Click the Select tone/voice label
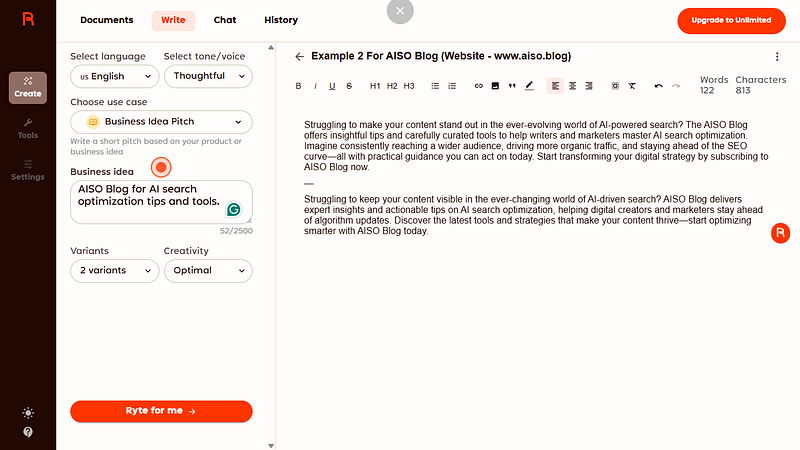This screenshot has height=450, width=800. 204,56
